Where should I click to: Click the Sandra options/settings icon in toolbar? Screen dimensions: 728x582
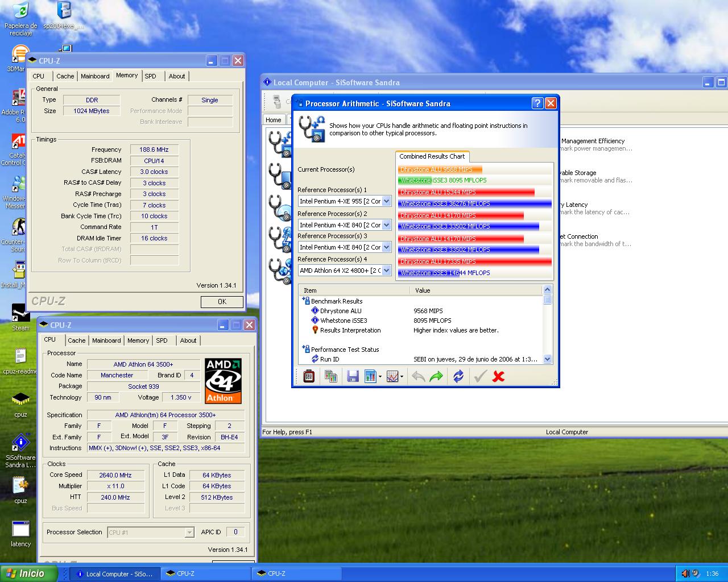(309, 376)
